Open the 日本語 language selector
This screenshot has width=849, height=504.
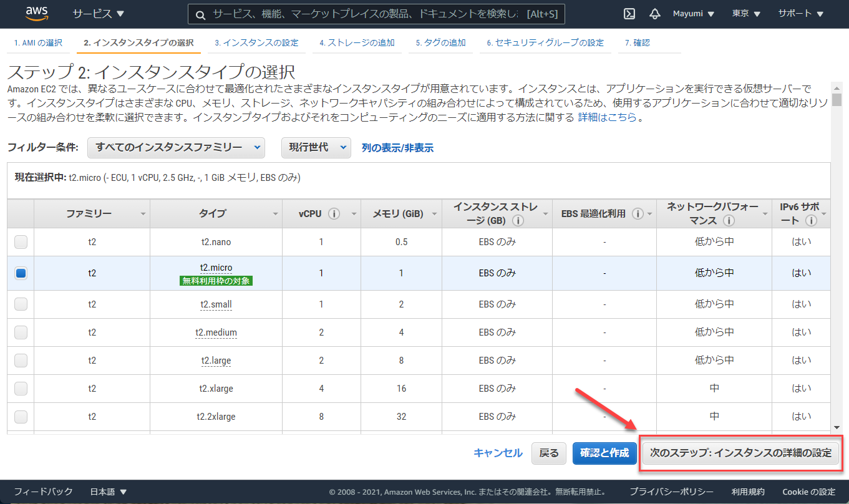[x=109, y=492]
